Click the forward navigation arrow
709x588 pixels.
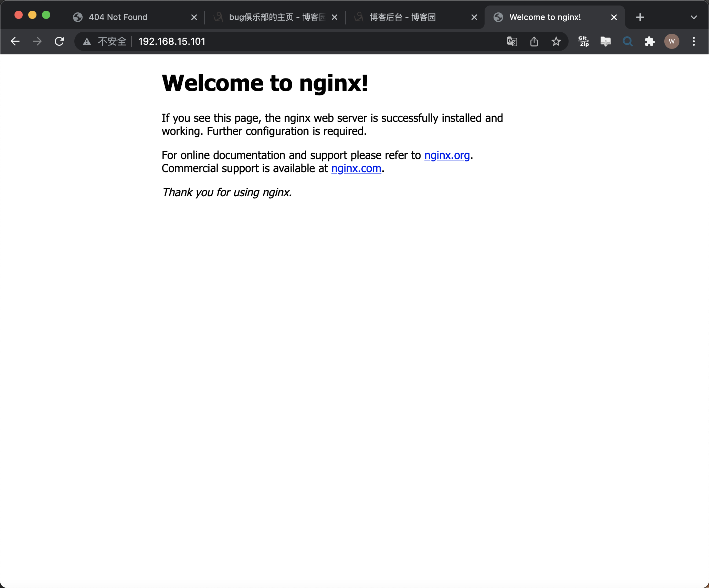[37, 41]
